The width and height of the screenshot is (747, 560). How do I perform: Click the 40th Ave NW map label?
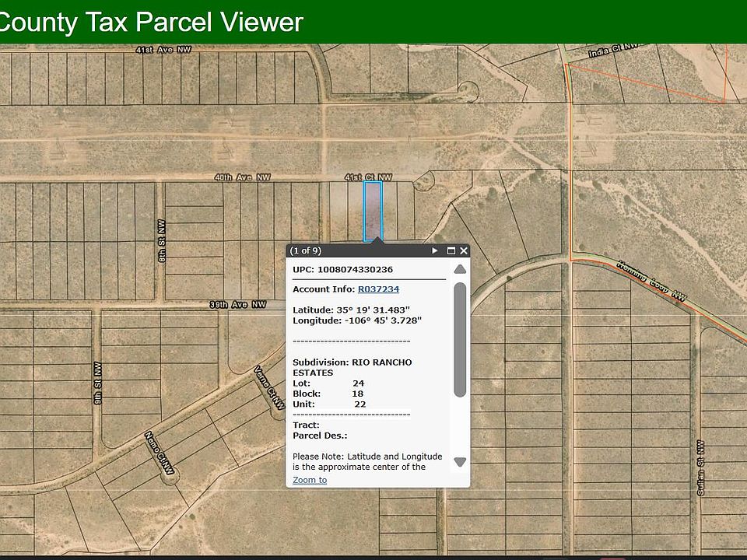243,177
